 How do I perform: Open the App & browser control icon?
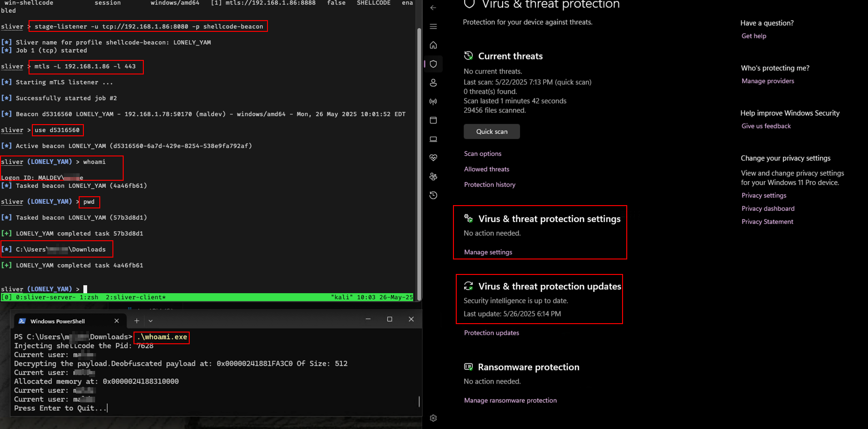pyautogui.click(x=433, y=120)
